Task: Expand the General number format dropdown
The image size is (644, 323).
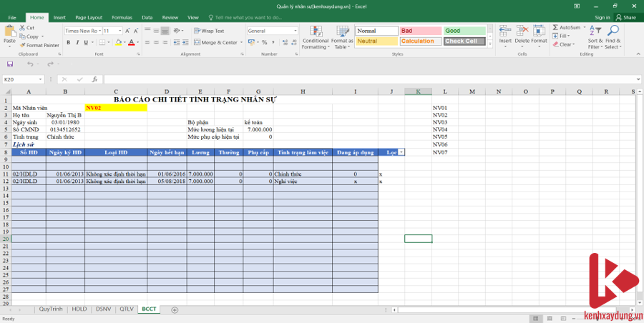Action: pyautogui.click(x=296, y=31)
